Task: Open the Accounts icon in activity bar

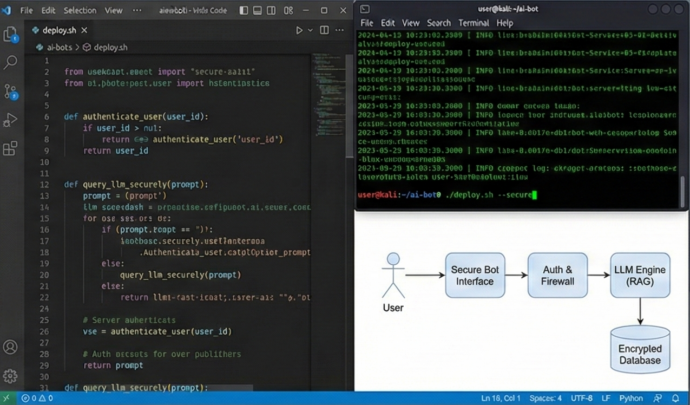Action: pyautogui.click(x=11, y=348)
